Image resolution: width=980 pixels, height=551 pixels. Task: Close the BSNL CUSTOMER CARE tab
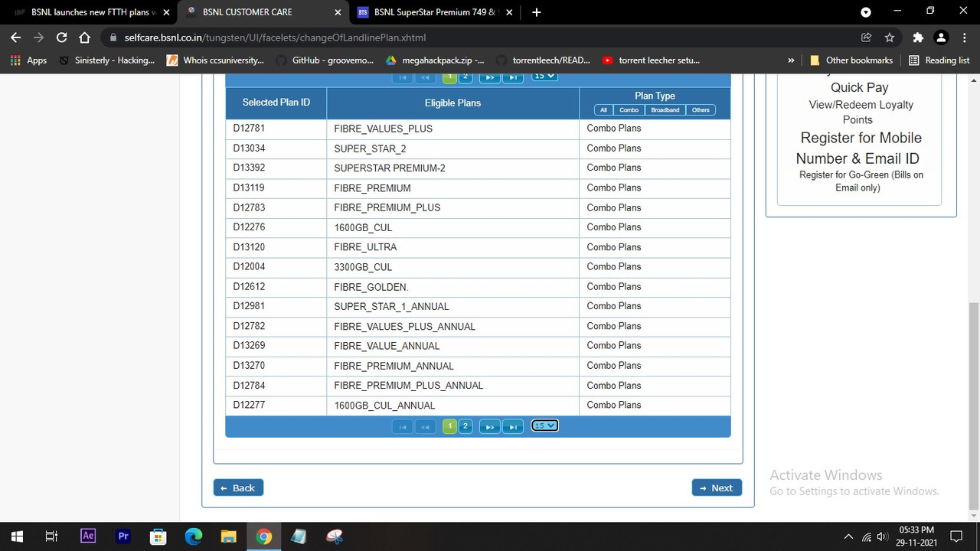pyautogui.click(x=338, y=12)
